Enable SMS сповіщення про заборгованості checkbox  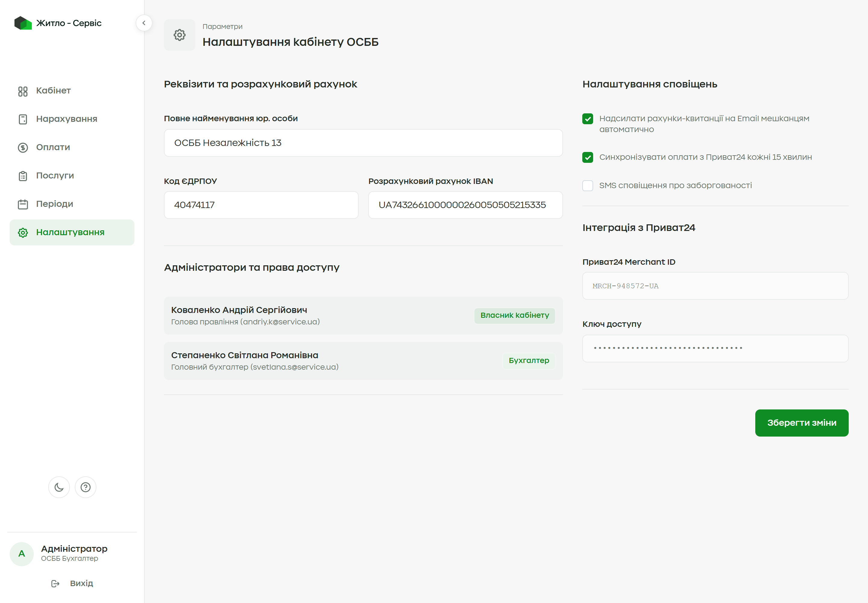(587, 185)
